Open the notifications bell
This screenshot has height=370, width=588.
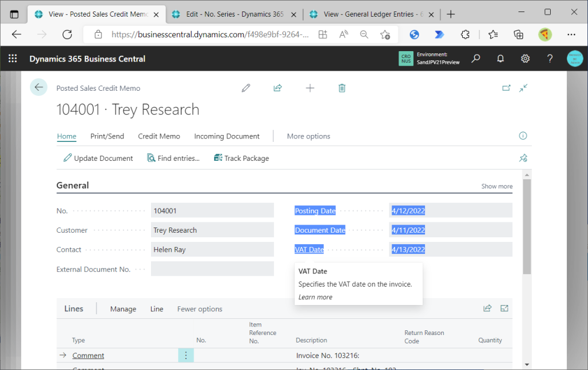(x=500, y=59)
